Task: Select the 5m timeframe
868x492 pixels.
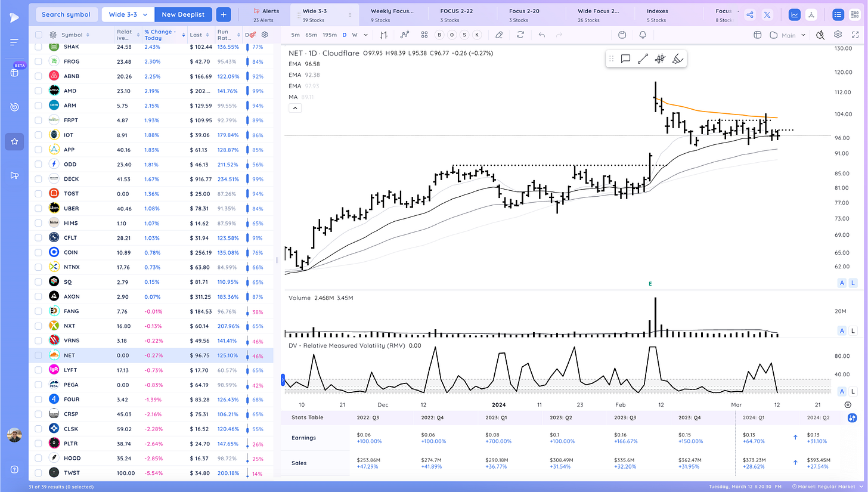Action: (296, 35)
